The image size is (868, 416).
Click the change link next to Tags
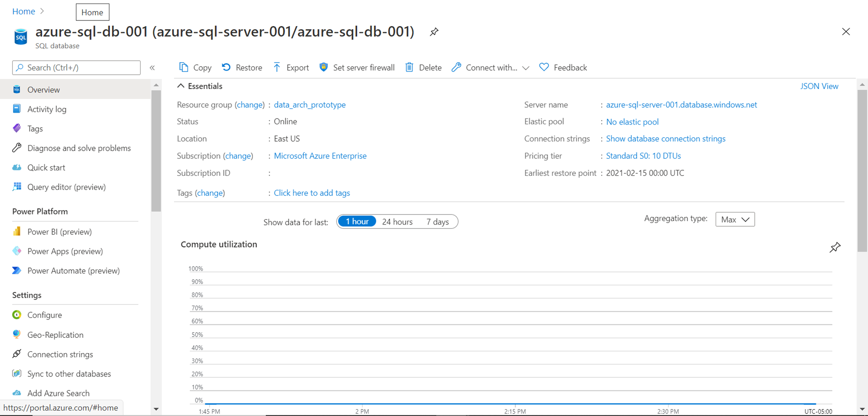click(x=210, y=193)
